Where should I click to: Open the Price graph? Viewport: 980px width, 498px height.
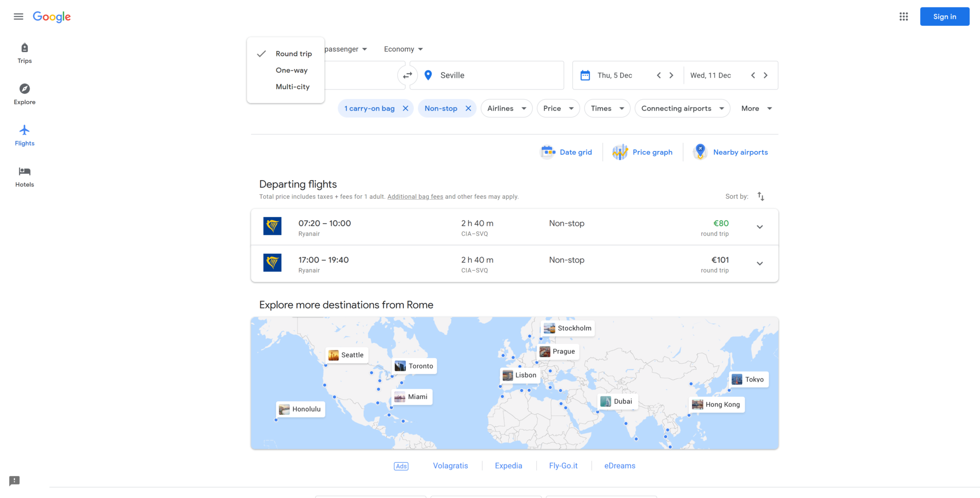[x=643, y=152]
